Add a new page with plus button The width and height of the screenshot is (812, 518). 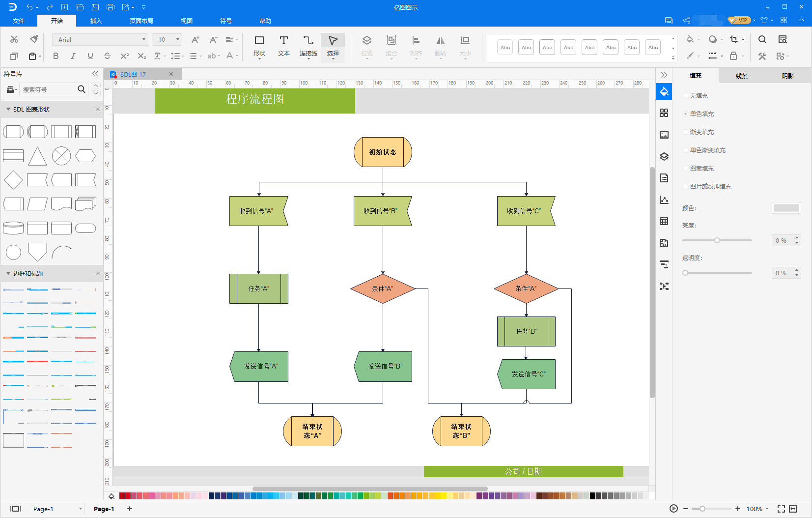130,509
